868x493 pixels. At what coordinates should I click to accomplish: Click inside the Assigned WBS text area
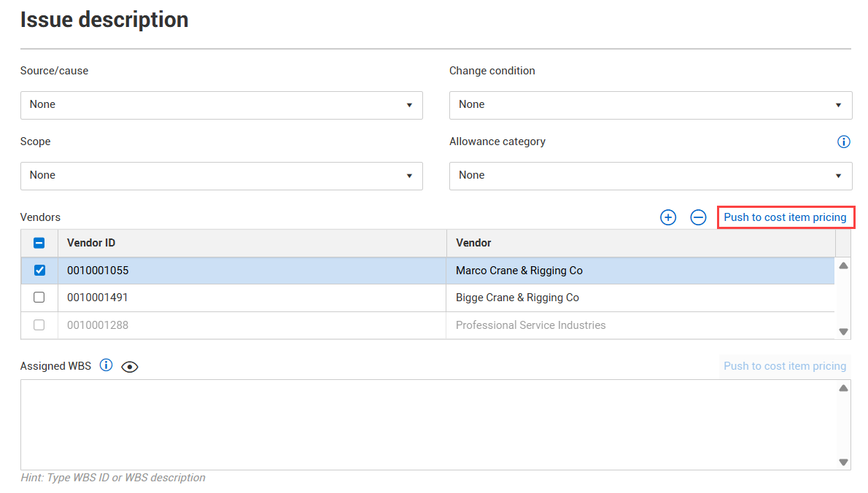(x=427, y=424)
